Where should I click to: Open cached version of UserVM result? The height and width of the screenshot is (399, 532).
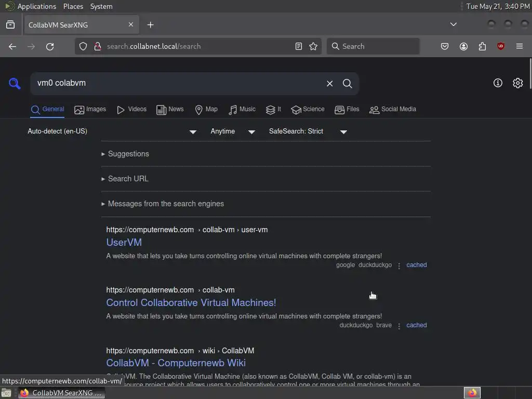click(x=416, y=265)
